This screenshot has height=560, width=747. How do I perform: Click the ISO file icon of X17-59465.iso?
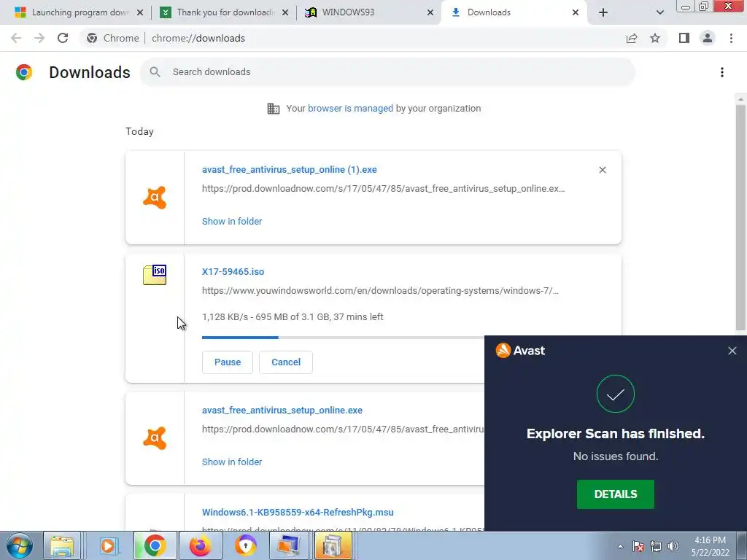[155, 275]
